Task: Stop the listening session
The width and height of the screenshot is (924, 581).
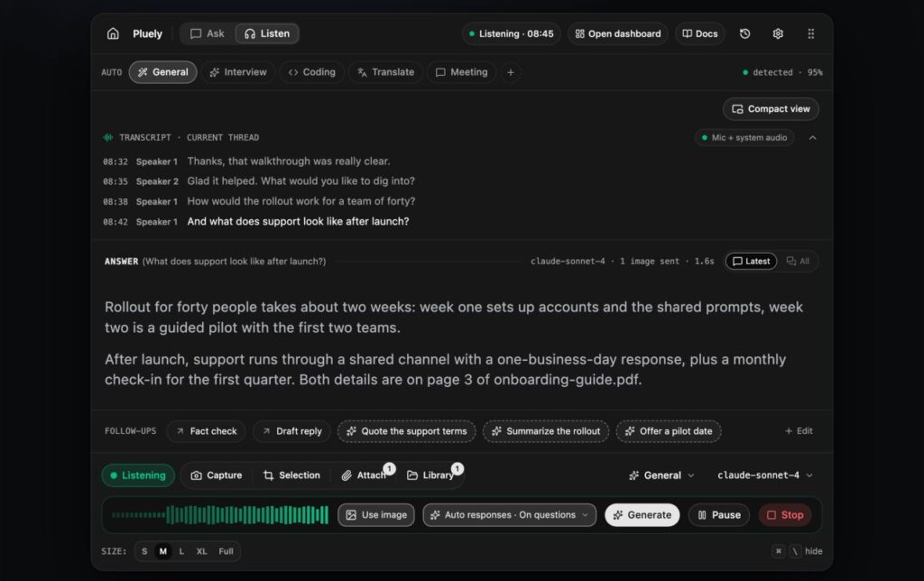Action: [785, 515]
